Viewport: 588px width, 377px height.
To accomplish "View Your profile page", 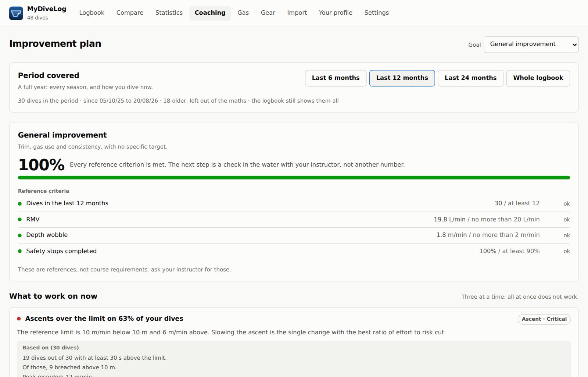I will point(336,13).
